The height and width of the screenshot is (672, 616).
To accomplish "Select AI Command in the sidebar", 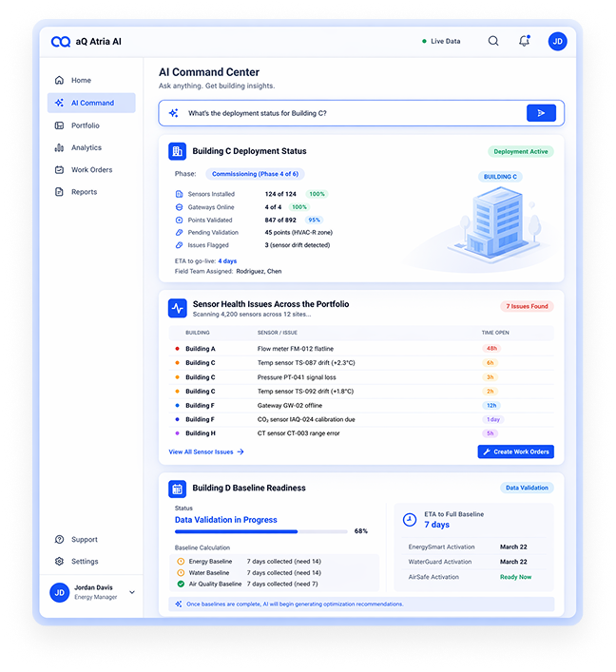I will [91, 103].
